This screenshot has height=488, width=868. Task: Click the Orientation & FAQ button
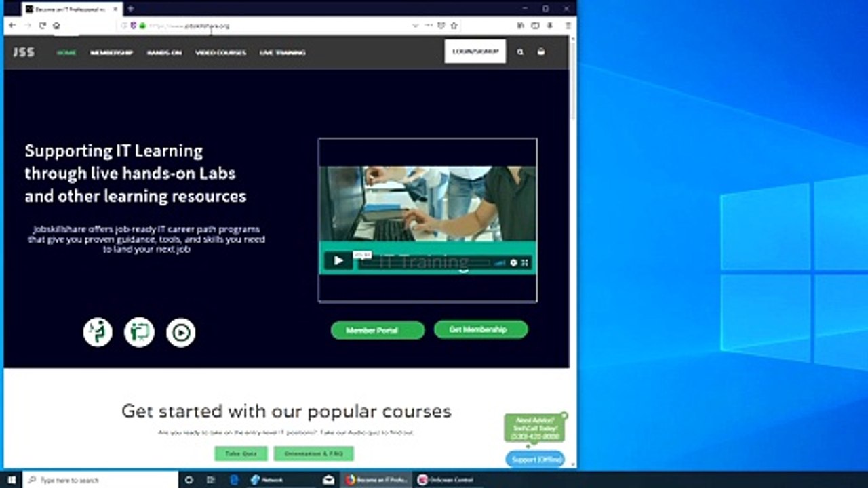(x=314, y=453)
